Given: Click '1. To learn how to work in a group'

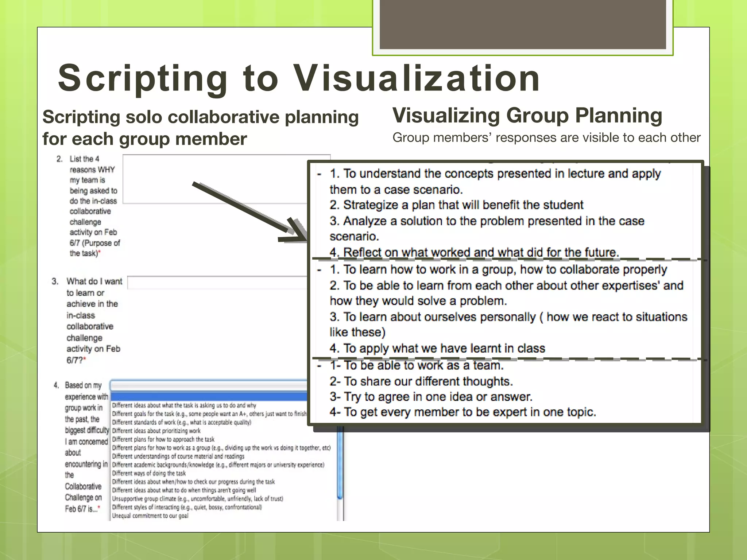Looking at the screenshot, I should (498, 269).
